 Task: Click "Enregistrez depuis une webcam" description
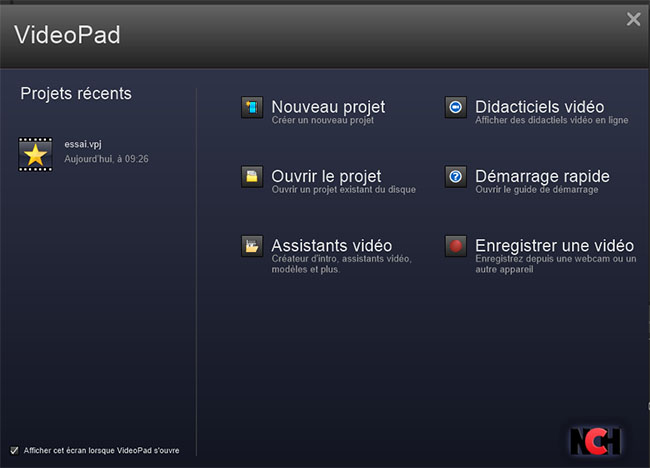556,264
